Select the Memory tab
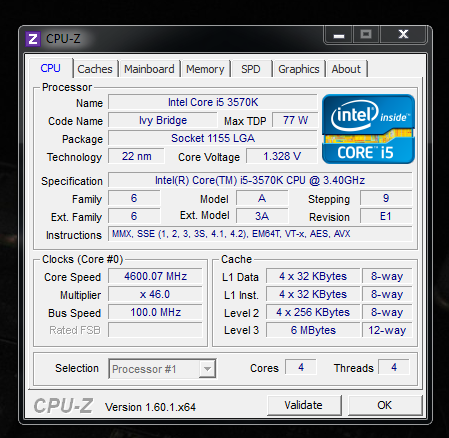The image size is (449, 438). pyautogui.click(x=205, y=69)
